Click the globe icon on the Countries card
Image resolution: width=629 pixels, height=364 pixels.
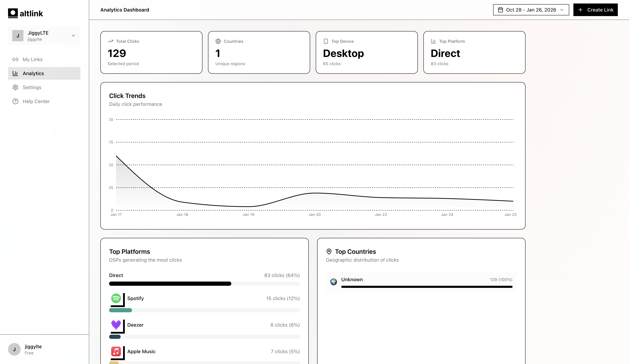pos(218,41)
